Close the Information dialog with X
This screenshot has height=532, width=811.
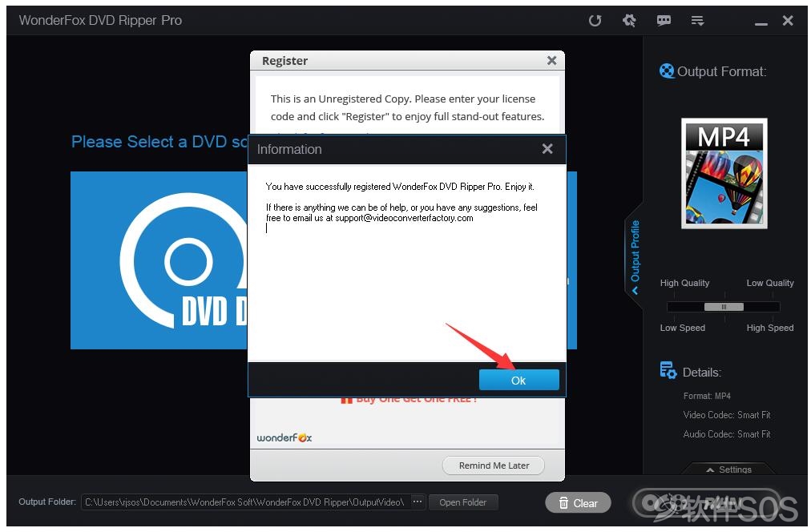pos(547,149)
